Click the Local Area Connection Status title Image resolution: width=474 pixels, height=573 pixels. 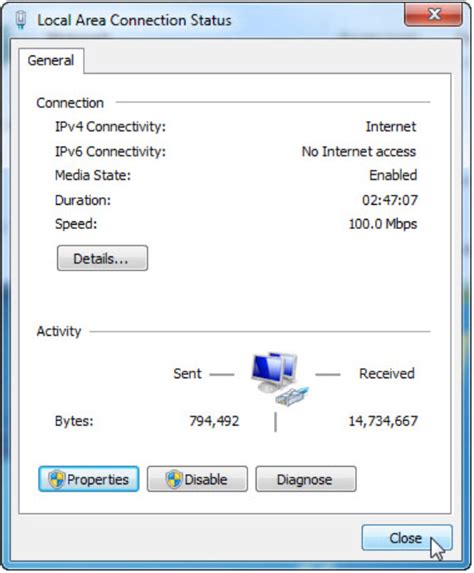click(134, 20)
